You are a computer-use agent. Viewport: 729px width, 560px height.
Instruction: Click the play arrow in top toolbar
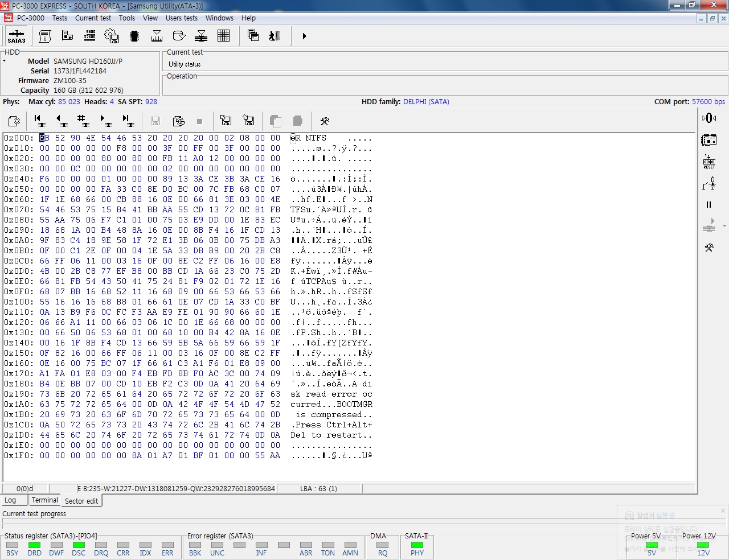click(x=304, y=36)
